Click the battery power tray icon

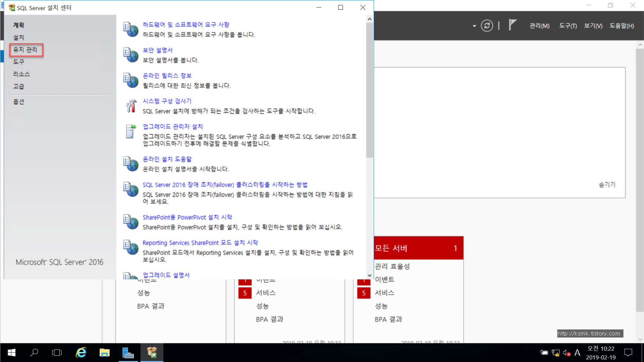point(544,353)
